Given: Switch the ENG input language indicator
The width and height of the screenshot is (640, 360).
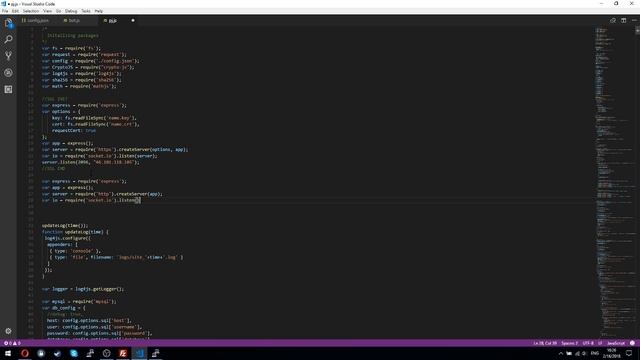Looking at the screenshot, I should pyautogui.click(x=595, y=353).
